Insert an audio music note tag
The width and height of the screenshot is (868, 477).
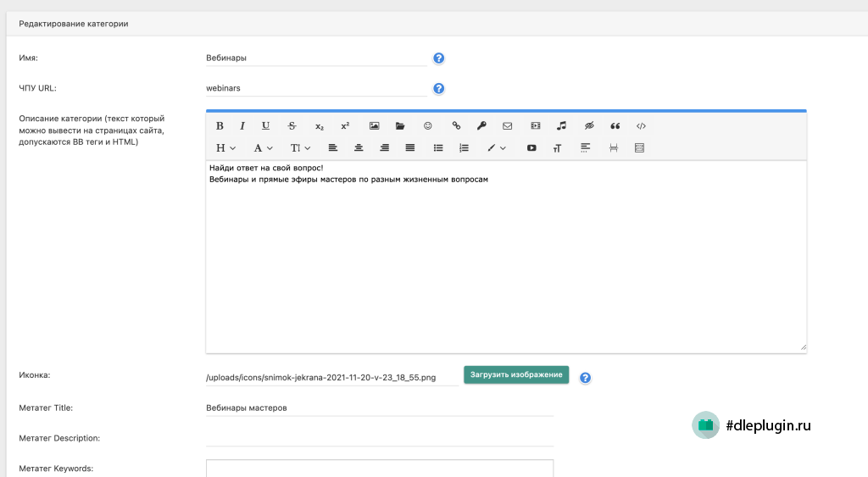[x=561, y=126]
